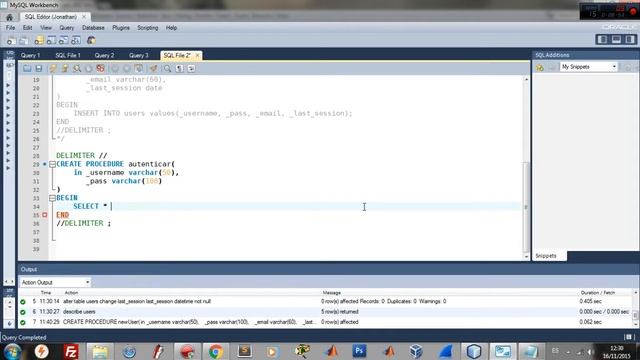Click the Create new table icon
Screen dimensions: 640x360
tap(51, 40)
